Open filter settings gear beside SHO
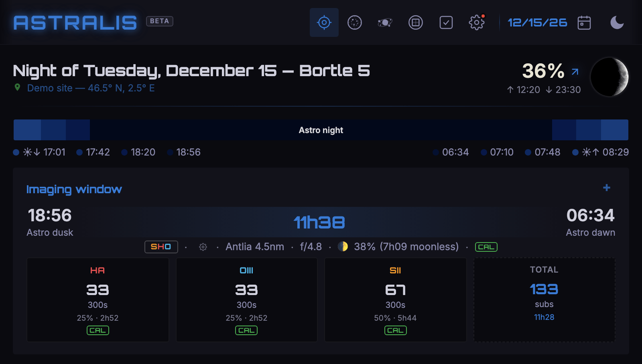This screenshot has width=642, height=364. 203,247
